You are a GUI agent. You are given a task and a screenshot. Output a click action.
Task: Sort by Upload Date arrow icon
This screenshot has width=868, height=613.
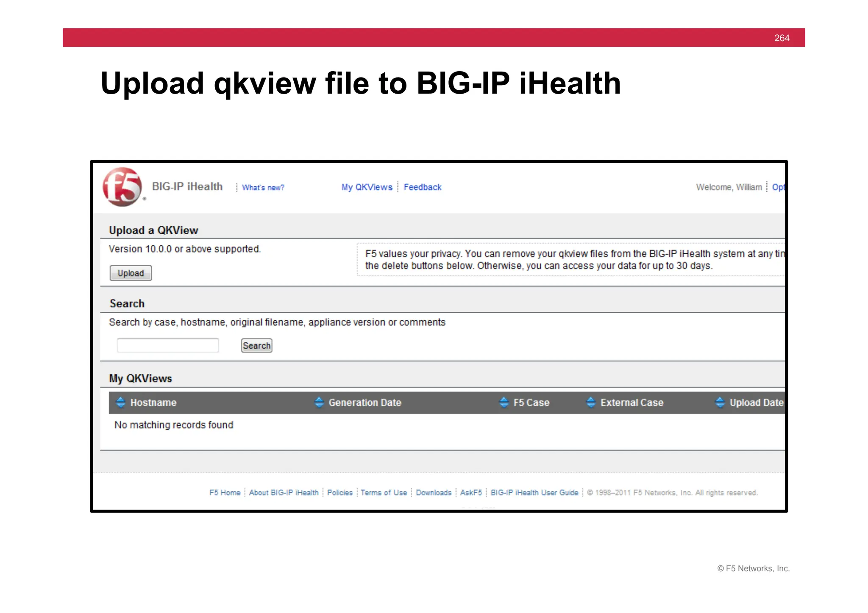coord(720,402)
